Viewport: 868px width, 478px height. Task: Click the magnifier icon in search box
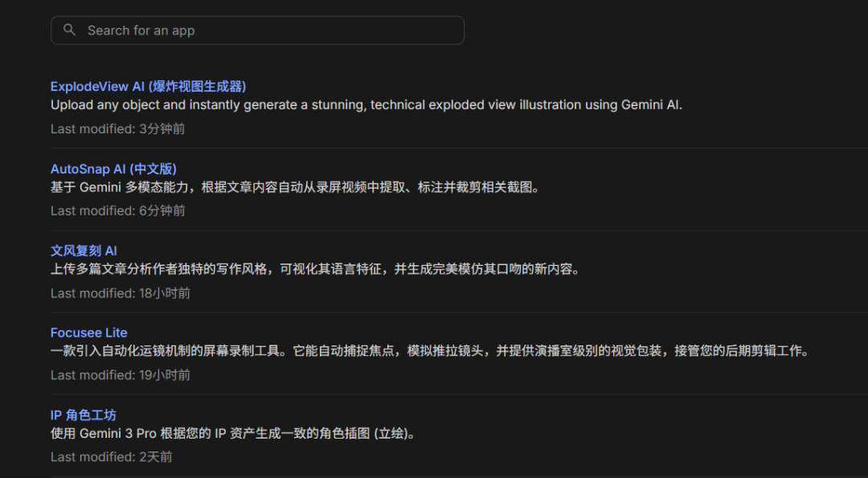(x=69, y=30)
